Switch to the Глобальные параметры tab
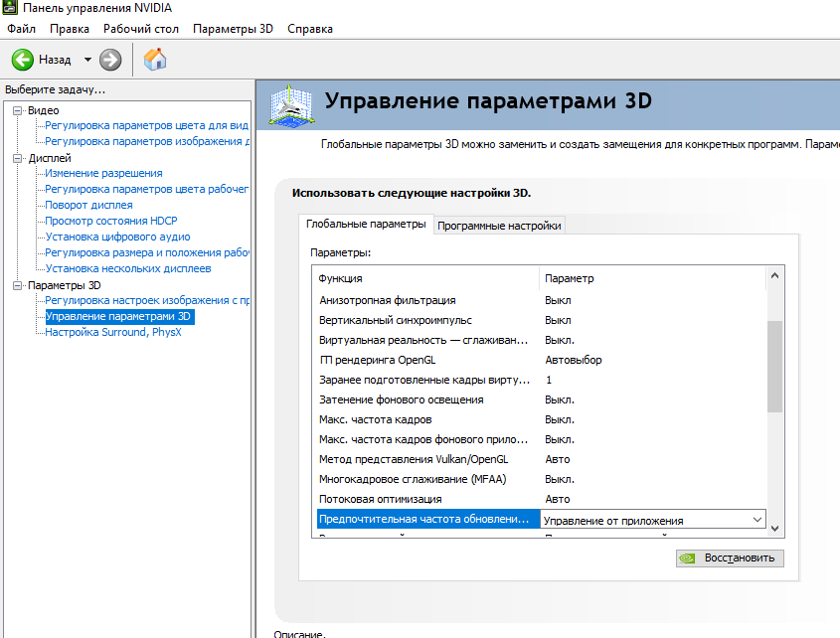The height and width of the screenshot is (638, 840). pyautogui.click(x=366, y=224)
